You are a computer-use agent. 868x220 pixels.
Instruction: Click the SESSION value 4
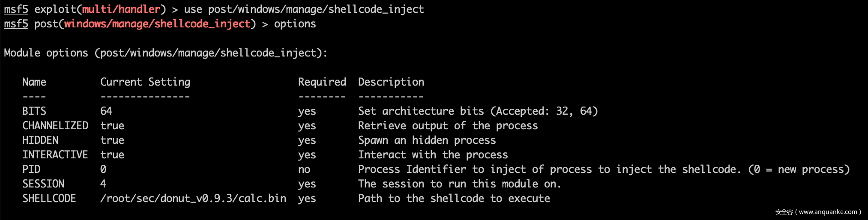103,184
